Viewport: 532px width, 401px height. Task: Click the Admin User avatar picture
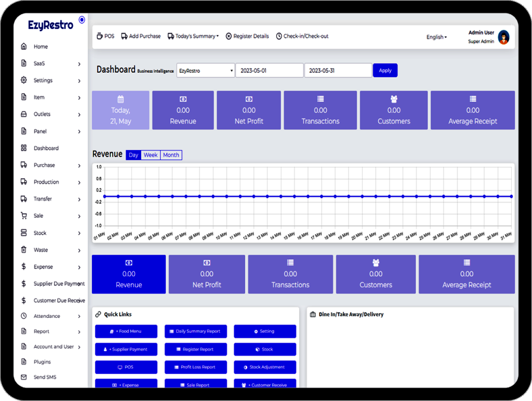click(503, 37)
